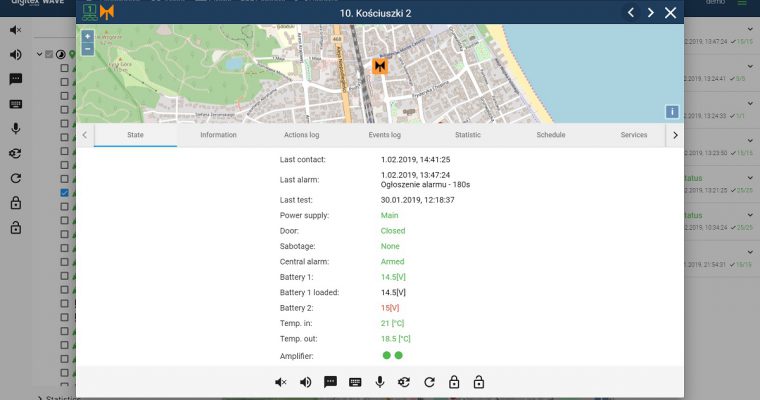Click the text message bubble icon in the bottom toolbar

(x=330, y=382)
